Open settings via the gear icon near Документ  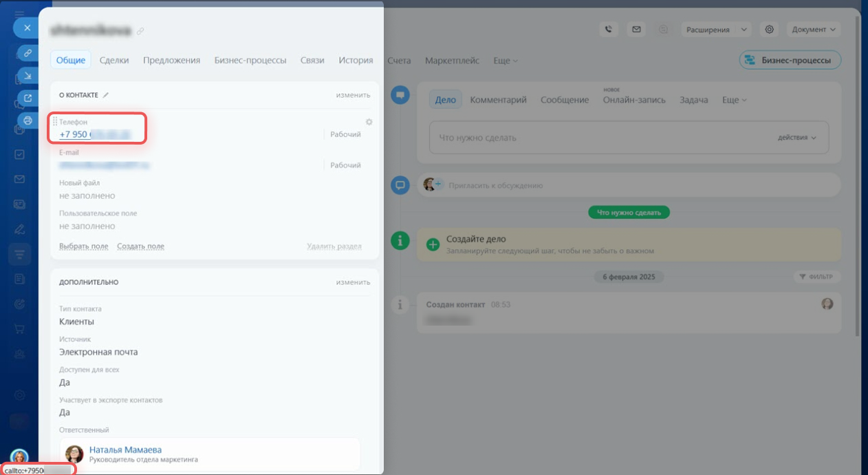[770, 30]
